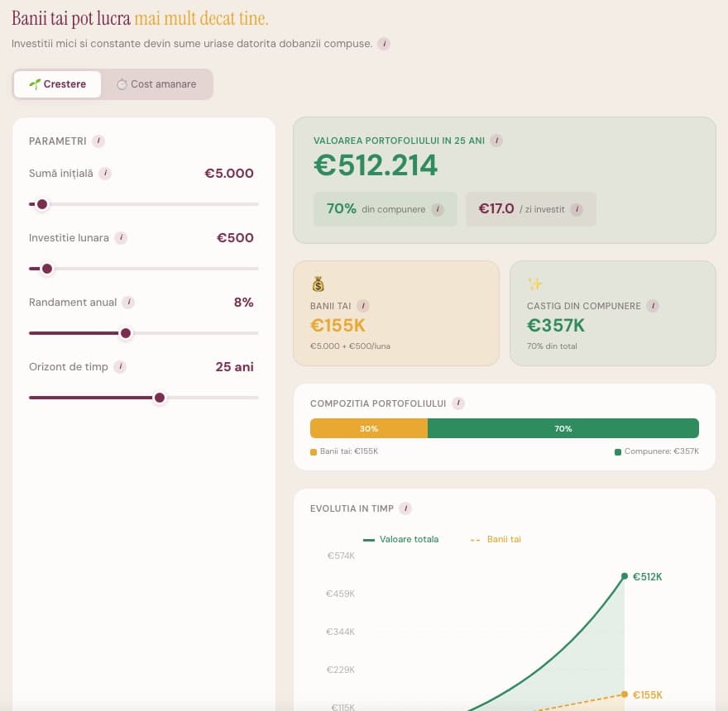The height and width of the screenshot is (711, 728).
Task: Click the info icon next to Randament anual
Action: 128,302
